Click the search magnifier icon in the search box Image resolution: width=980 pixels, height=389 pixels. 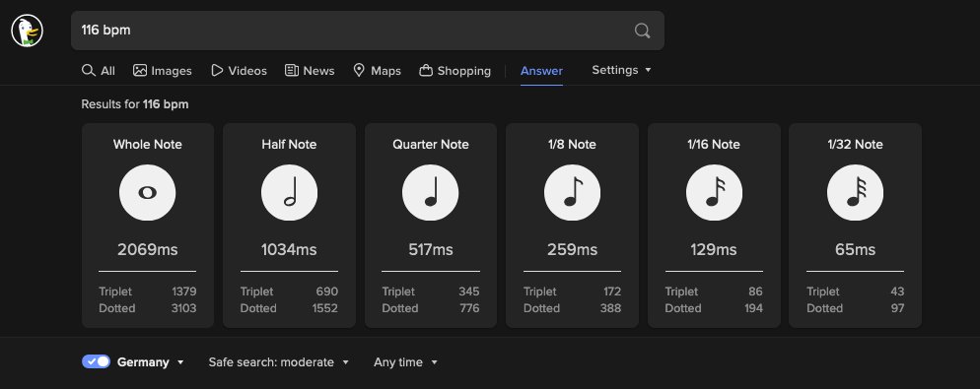(x=642, y=31)
